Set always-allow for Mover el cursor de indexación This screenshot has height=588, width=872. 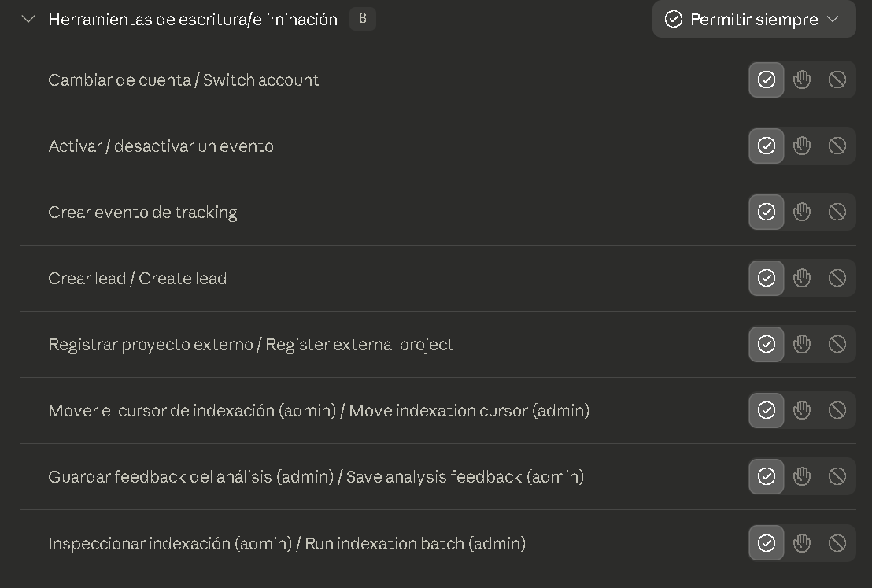pos(767,410)
